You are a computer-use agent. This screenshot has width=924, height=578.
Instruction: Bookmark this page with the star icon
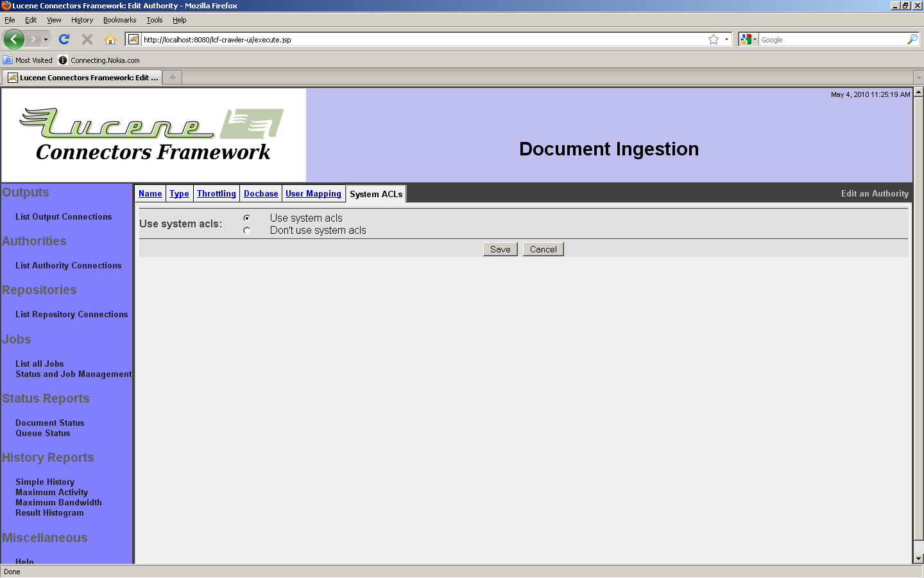[x=713, y=39]
